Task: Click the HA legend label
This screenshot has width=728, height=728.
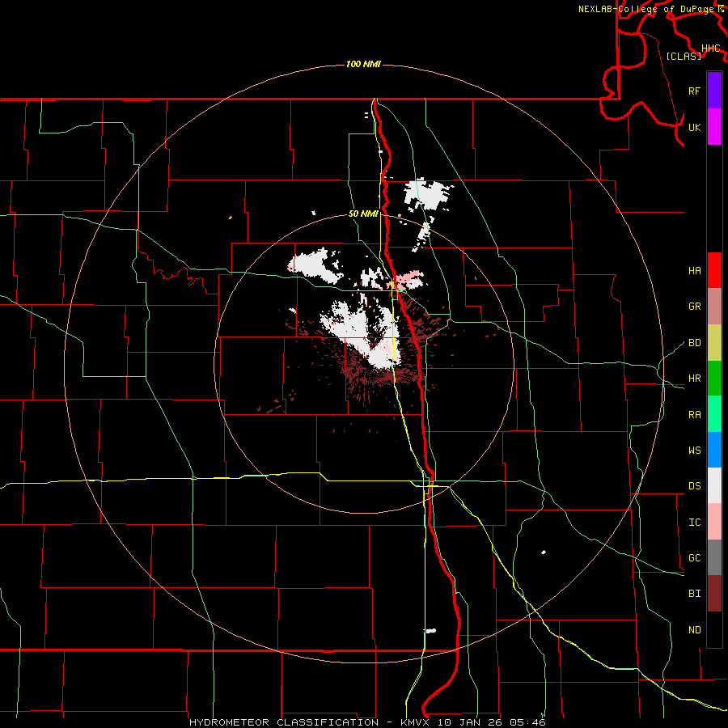Action: click(x=694, y=270)
